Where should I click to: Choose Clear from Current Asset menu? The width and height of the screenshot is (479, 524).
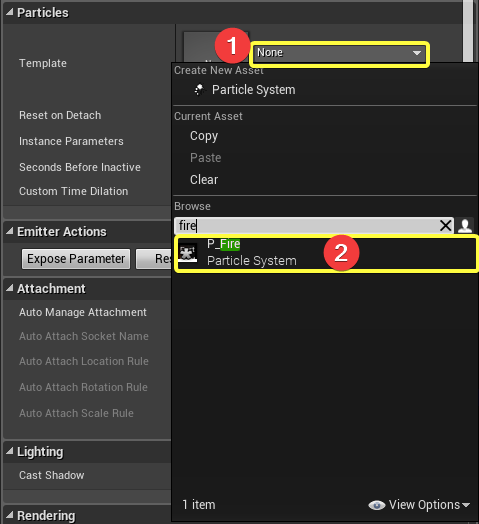click(204, 179)
